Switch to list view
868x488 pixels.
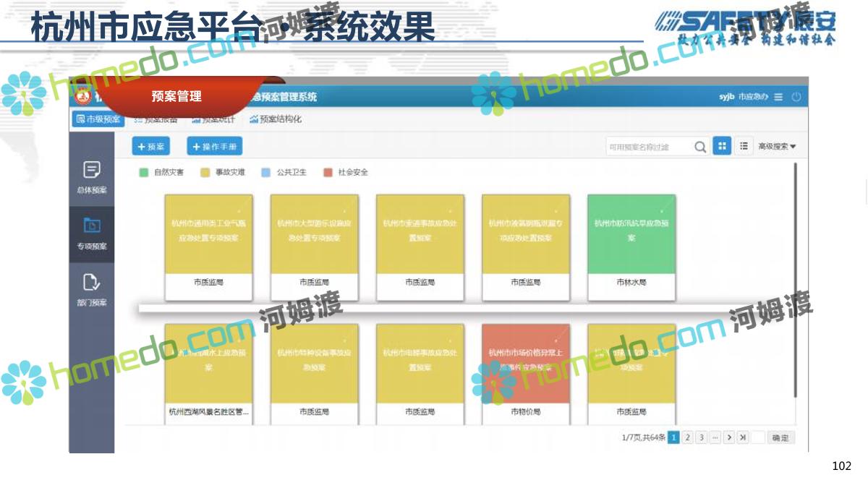743,146
